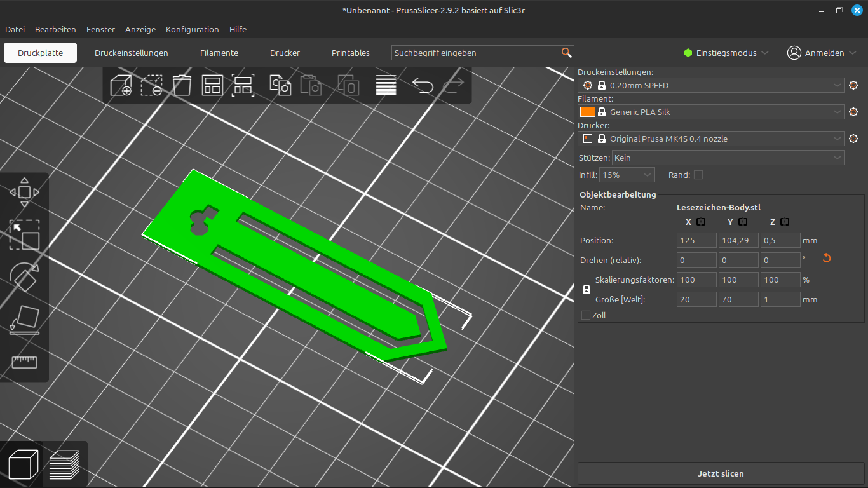Enable the Rand brim checkbox

click(x=698, y=175)
